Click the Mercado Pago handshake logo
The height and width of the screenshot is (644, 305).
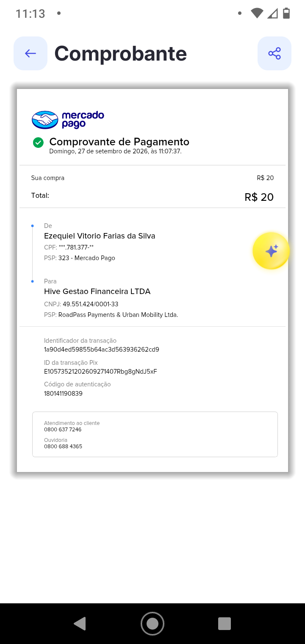click(45, 120)
